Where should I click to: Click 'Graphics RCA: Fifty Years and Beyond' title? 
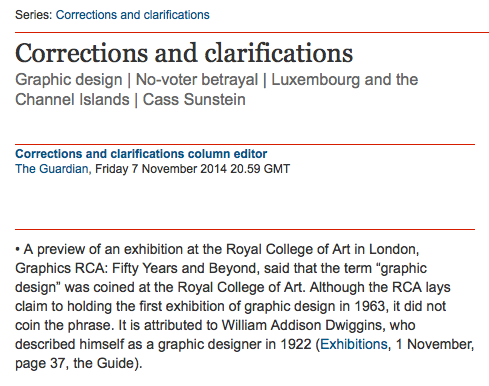click(x=137, y=268)
